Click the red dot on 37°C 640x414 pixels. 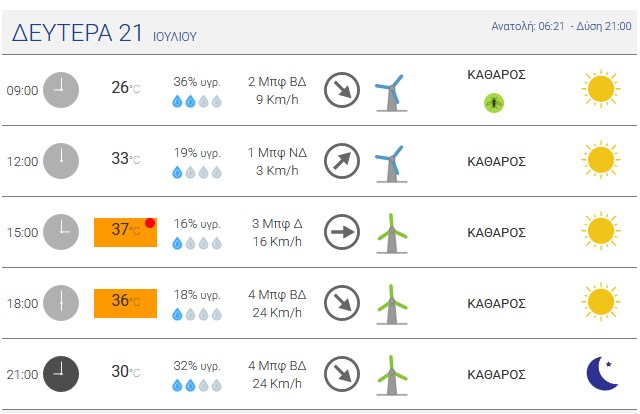(x=150, y=223)
